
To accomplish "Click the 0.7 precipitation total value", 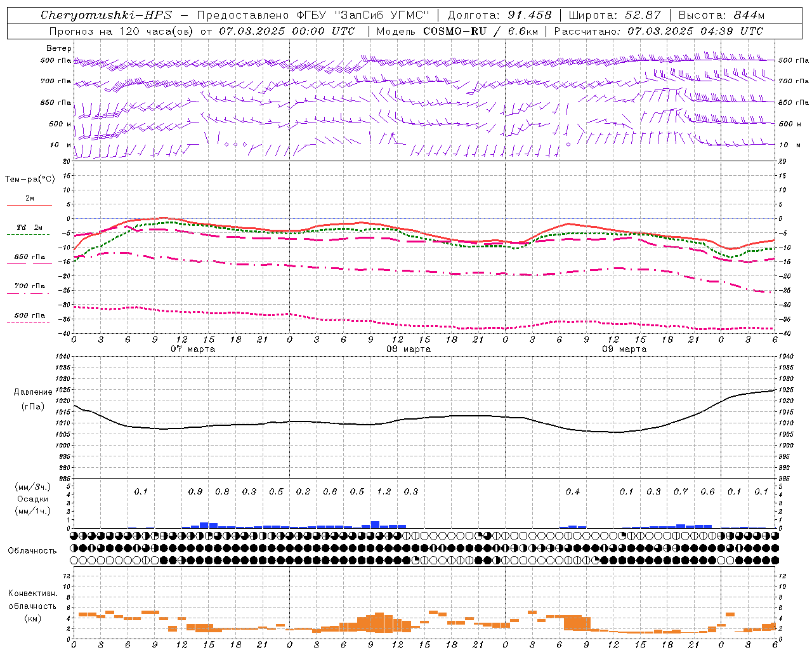I will tap(681, 491).
